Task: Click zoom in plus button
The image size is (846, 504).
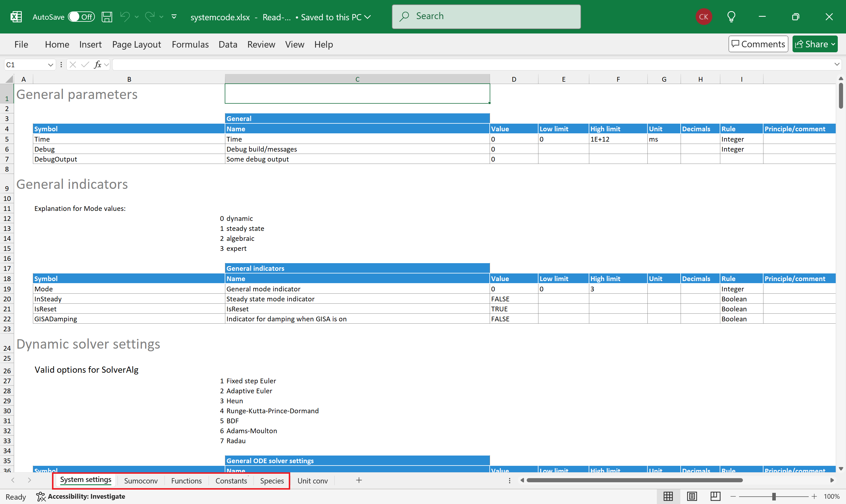Action: 814,497
